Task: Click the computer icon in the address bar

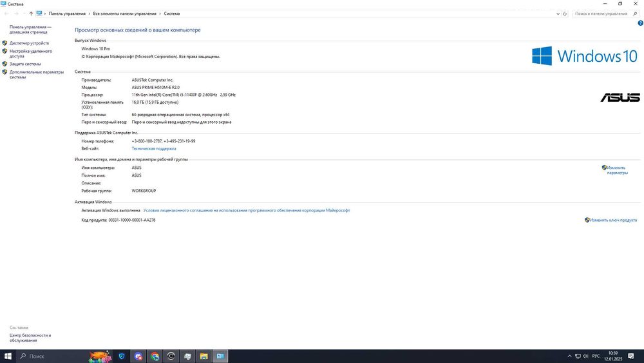Action: coord(39,14)
